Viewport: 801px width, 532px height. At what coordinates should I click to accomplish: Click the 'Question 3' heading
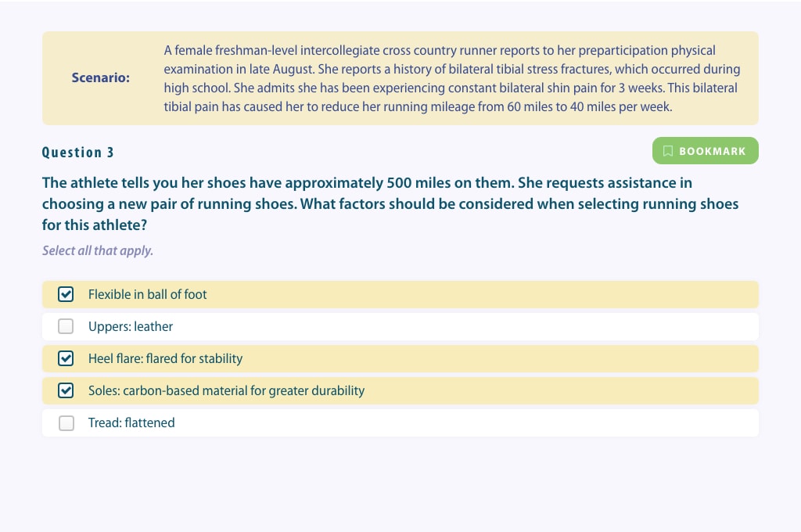coord(77,153)
